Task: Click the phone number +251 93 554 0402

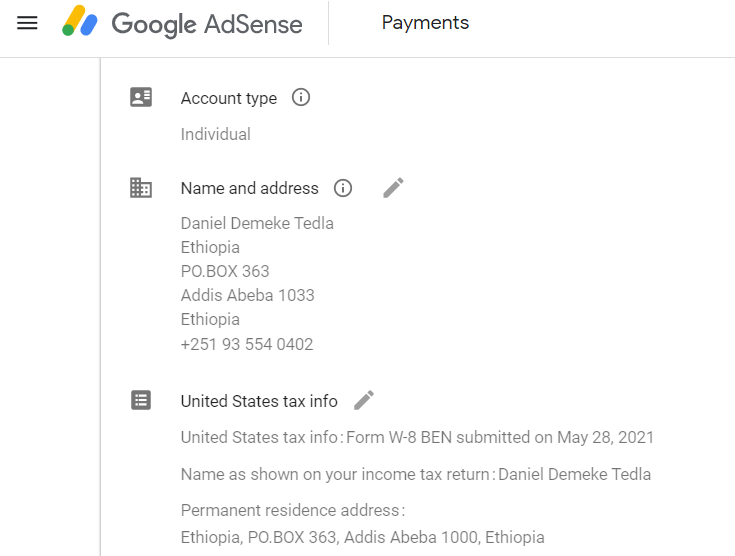Action: coord(247,344)
